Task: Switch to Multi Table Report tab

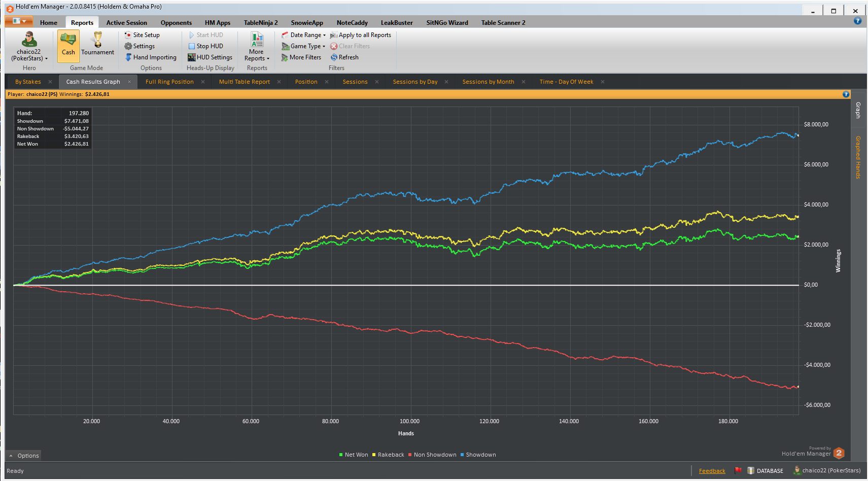Action: 245,82
